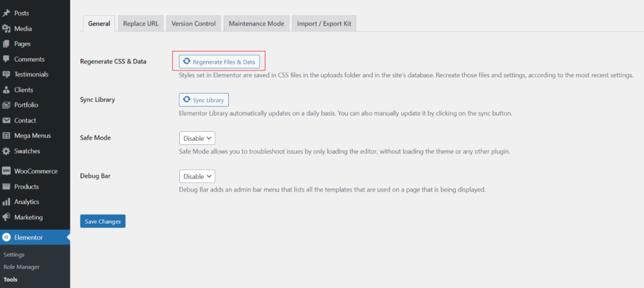The width and height of the screenshot is (644, 288).
Task: Click the Sync Library row label
Action: (x=97, y=100)
